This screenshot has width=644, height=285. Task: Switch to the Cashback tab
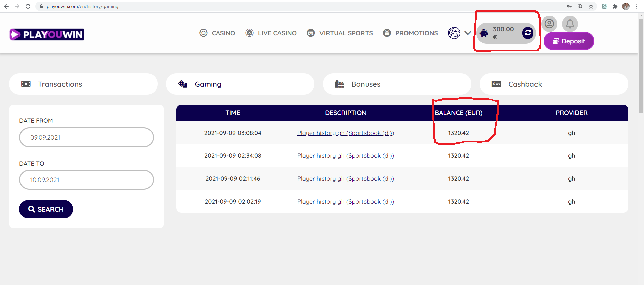click(554, 84)
